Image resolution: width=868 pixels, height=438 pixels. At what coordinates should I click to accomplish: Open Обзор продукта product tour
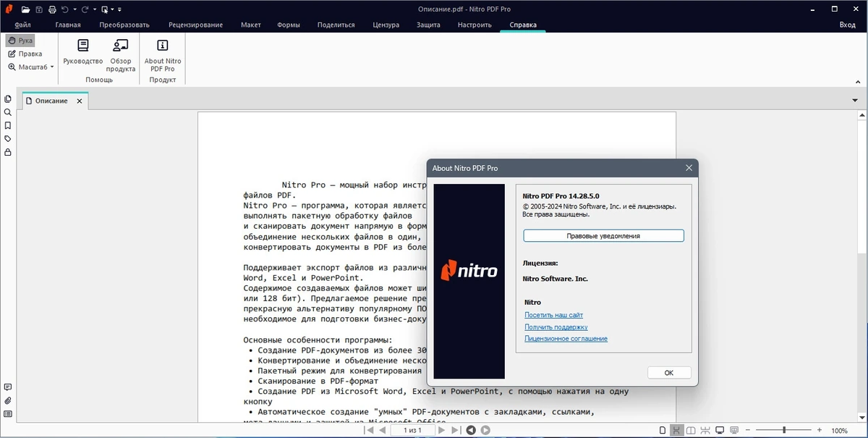point(121,55)
